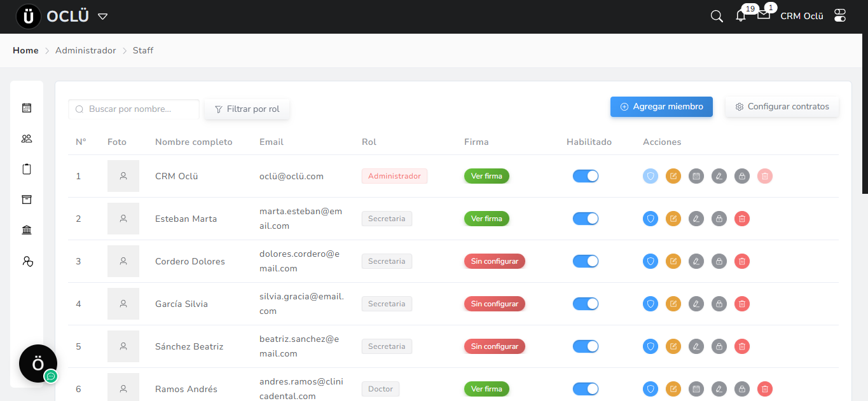This screenshot has width=868, height=401.
Task: Click the blue shield icon for Ramos Andrés
Action: [x=651, y=389]
